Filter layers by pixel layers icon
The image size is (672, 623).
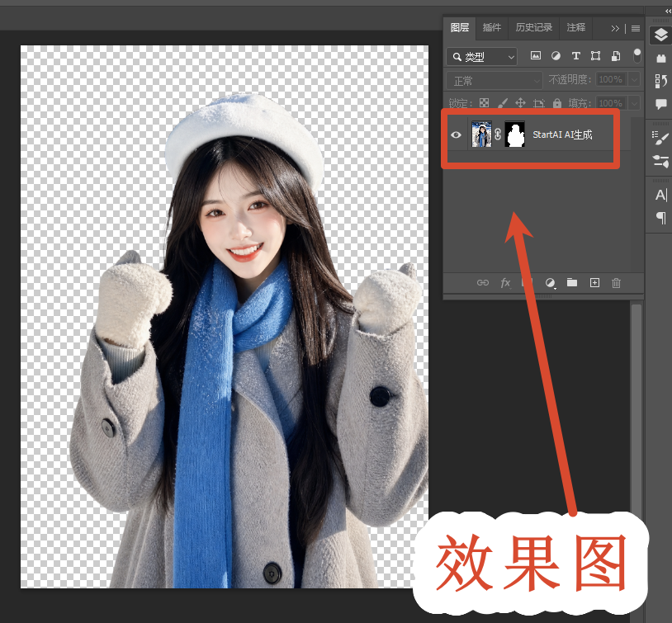coord(535,56)
